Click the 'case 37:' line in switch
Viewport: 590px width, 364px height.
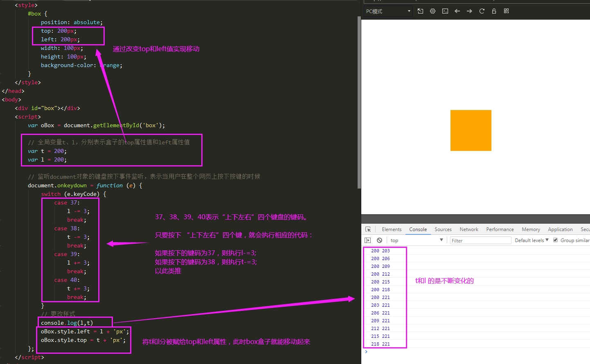pyautogui.click(x=67, y=202)
